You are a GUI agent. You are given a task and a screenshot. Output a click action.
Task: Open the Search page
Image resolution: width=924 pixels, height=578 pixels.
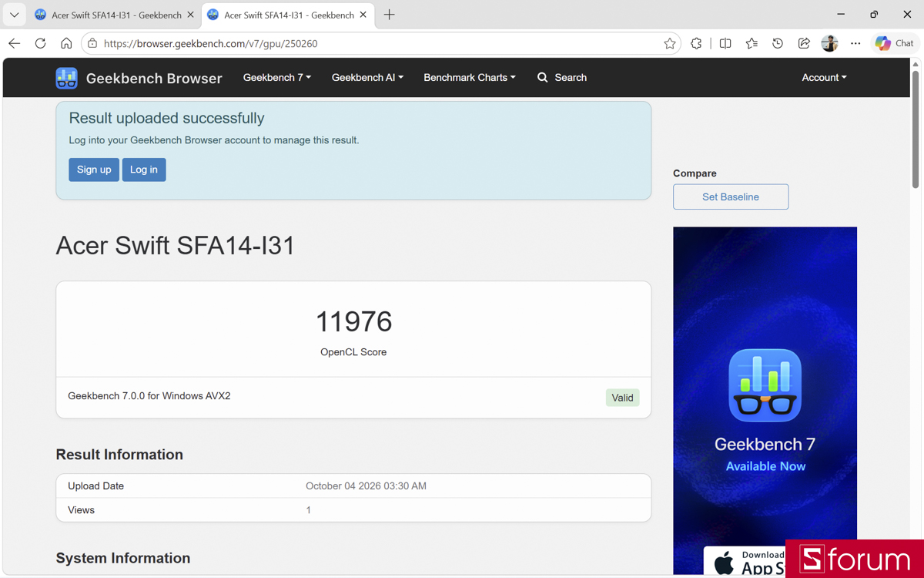click(x=562, y=77)
